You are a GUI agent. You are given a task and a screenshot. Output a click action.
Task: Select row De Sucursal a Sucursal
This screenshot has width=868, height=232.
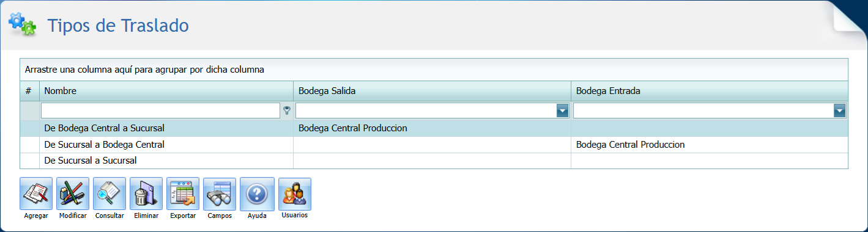[434, 161]
